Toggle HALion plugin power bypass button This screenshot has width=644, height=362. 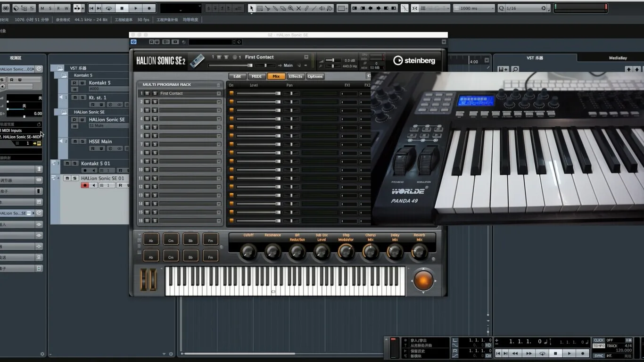[x=133, y=42]
